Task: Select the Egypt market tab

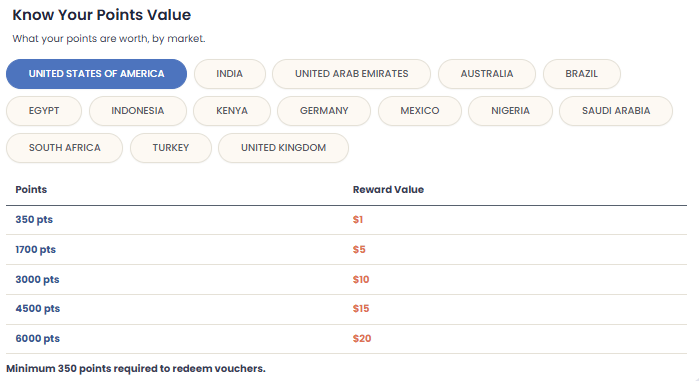Action: tap(44, 111)
